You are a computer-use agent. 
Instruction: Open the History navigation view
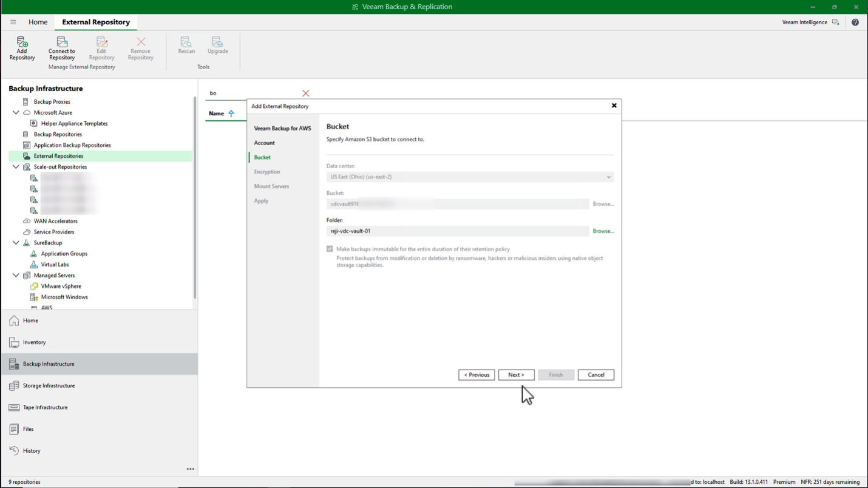tap(99, 451)
